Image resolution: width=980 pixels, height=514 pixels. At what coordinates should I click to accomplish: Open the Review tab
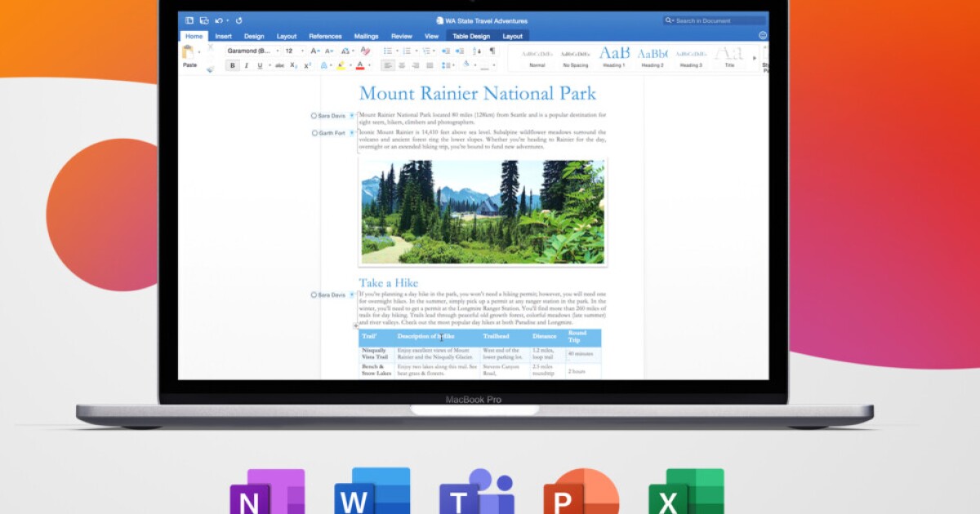click(x=401, y=36)
